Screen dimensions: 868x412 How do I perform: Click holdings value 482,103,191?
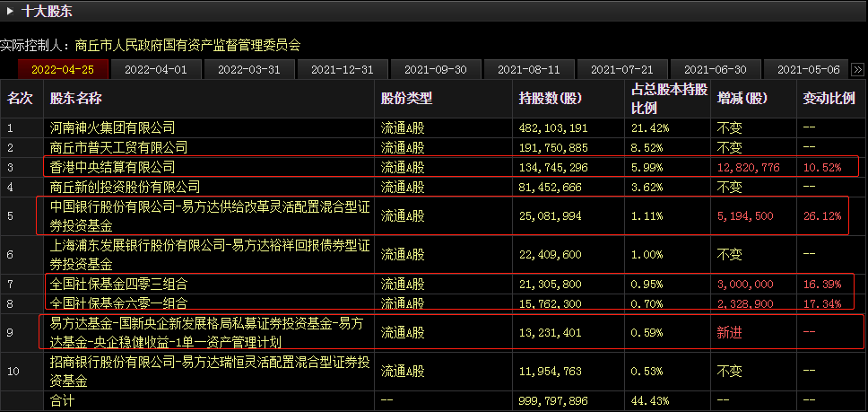(553, 128)
